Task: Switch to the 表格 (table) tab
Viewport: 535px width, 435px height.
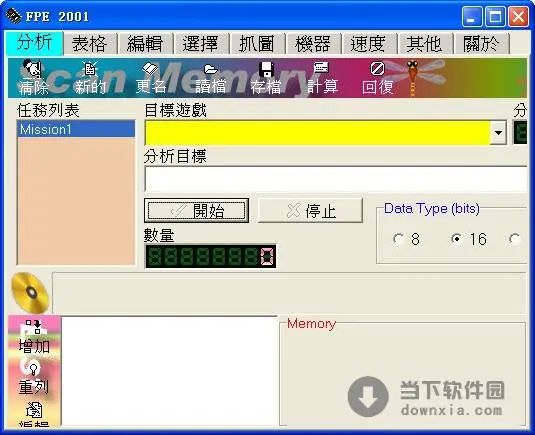Action: pyautogui.click(x=90, y=44)
